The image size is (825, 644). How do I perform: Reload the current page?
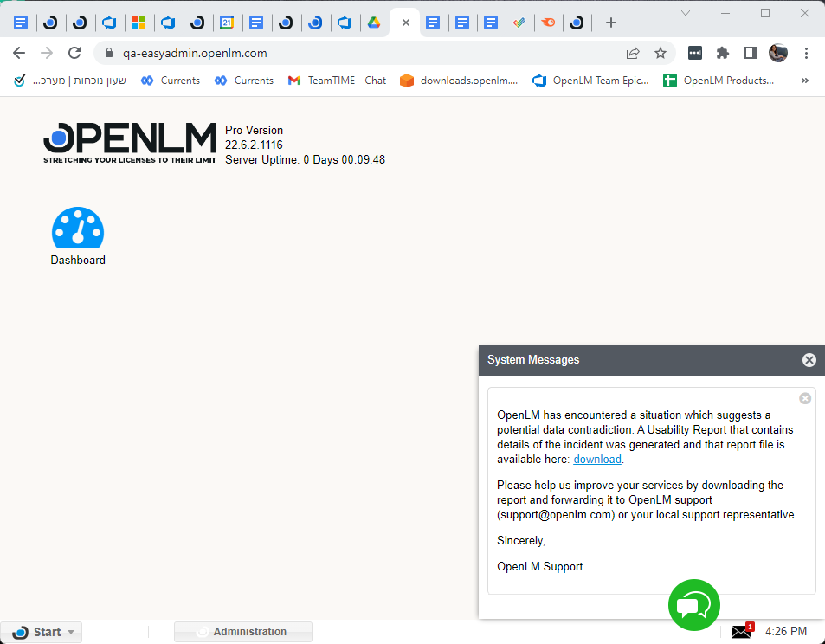[x=74, y=53]
